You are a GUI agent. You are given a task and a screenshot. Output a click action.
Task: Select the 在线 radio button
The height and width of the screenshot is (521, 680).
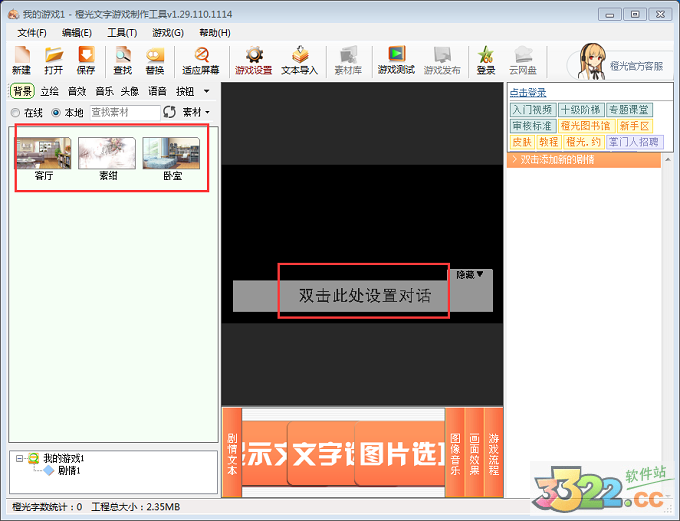tap(16, 113)
